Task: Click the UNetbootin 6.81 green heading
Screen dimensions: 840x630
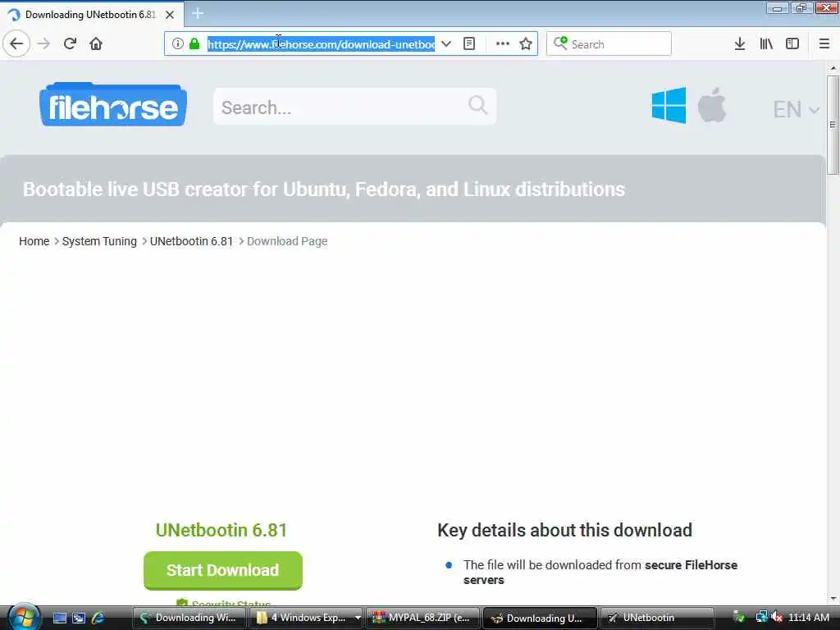Action: 221,530
